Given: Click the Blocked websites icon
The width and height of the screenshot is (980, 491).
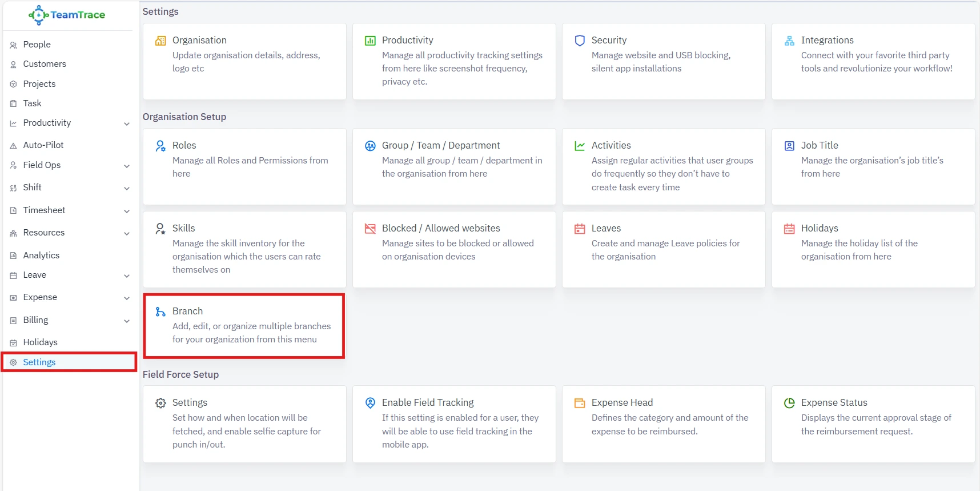Looking at the screenshot, I should (x=370, y=229).
